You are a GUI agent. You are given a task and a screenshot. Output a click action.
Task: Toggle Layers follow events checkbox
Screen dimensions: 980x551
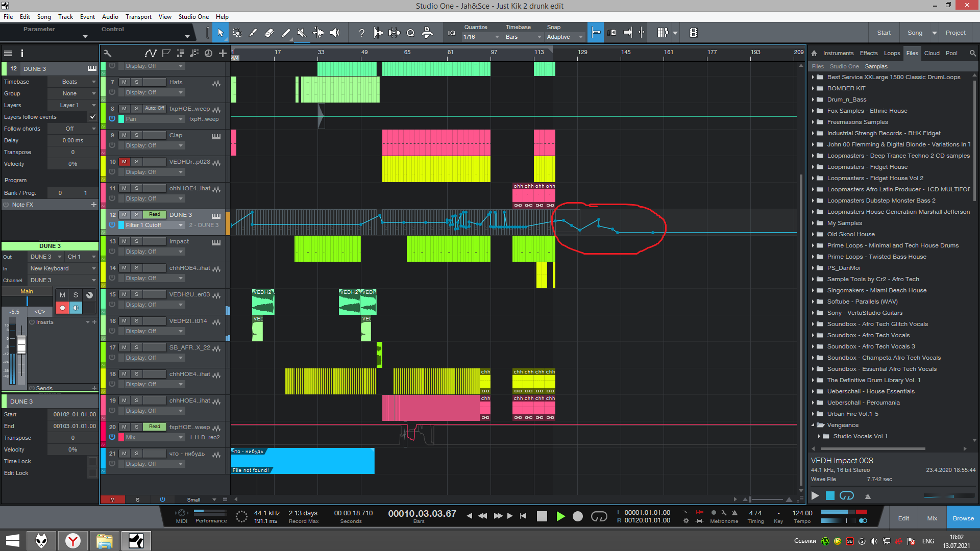coord(93,117)
